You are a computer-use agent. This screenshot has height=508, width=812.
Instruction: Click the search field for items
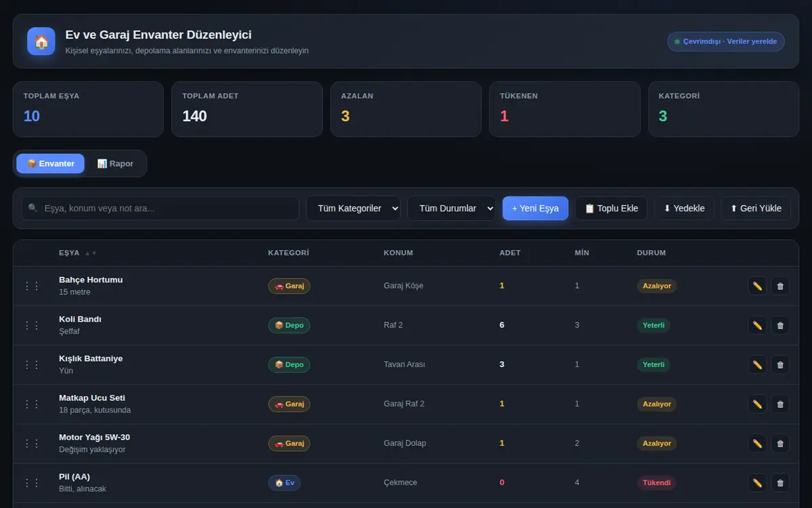[160, 209]
